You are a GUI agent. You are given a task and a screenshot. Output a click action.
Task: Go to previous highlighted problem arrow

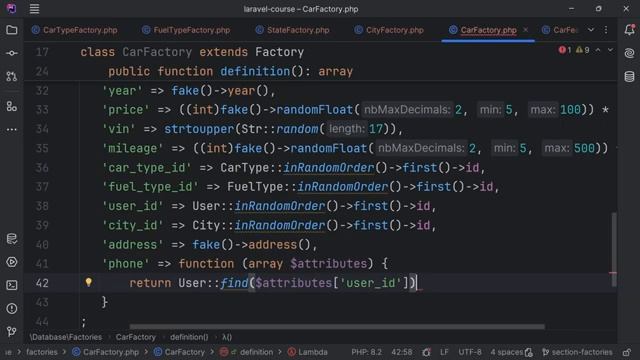[598, 50]
